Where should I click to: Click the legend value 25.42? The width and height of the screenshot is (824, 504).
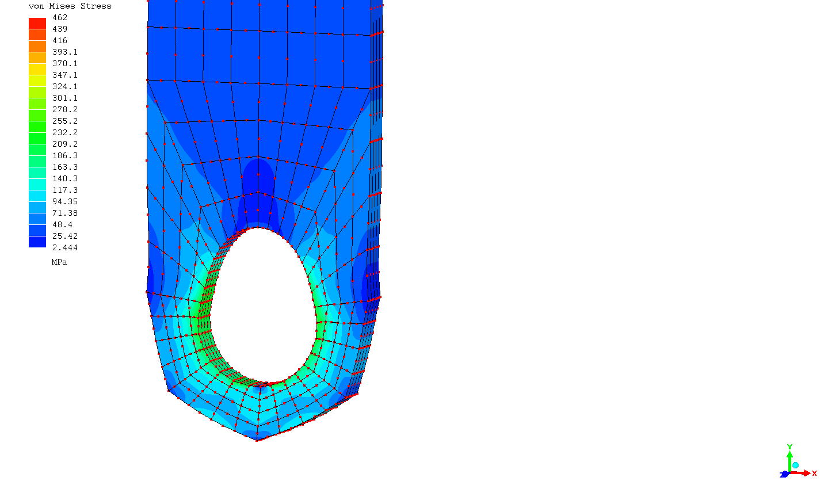(65, 236)
